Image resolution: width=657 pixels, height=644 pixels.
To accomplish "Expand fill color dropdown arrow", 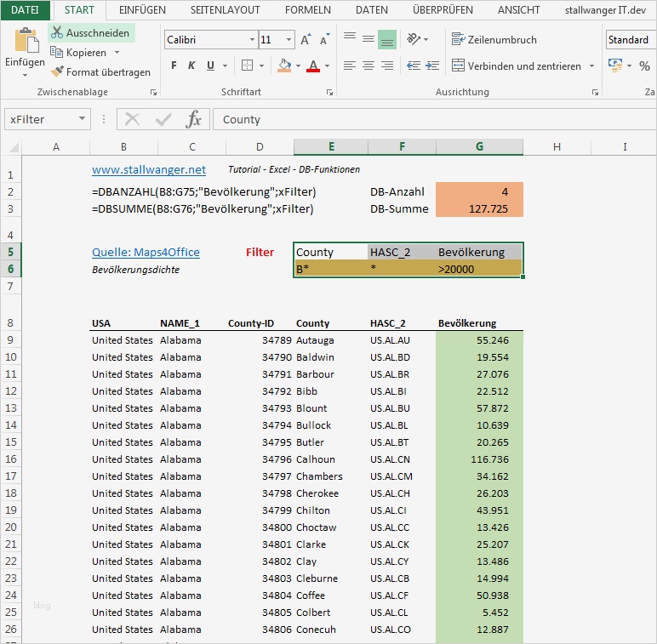I will point(298,66).
